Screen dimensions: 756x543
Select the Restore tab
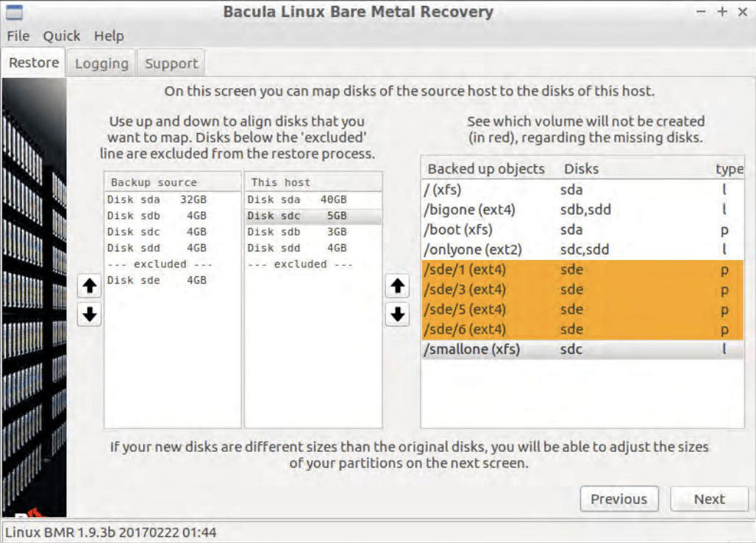click(32, 62)
